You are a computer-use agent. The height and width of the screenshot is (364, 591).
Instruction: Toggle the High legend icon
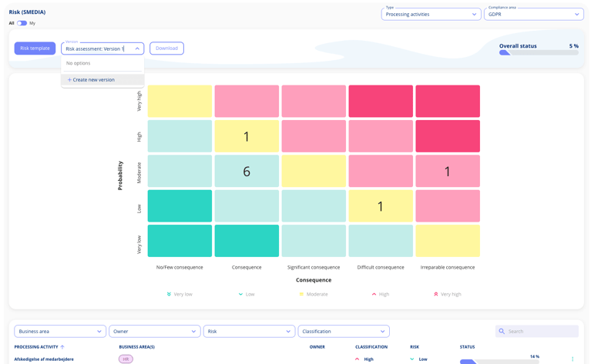click(374, 295)
